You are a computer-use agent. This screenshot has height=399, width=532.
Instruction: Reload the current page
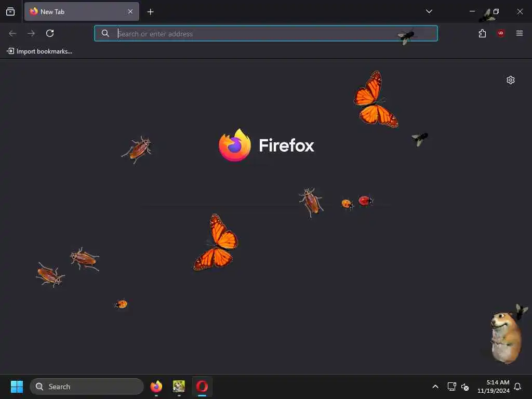click(x=50, y=33)
